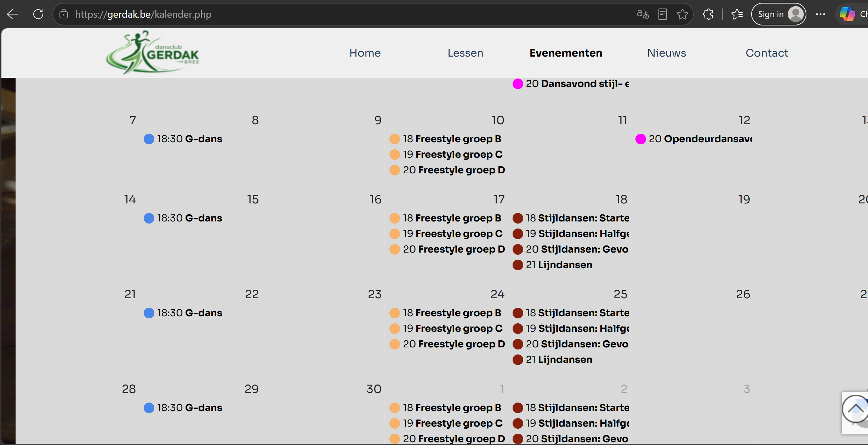This screenshot has height=445, width=868.
Task: Go to the Lessen menu item
Action: (466, 53)
